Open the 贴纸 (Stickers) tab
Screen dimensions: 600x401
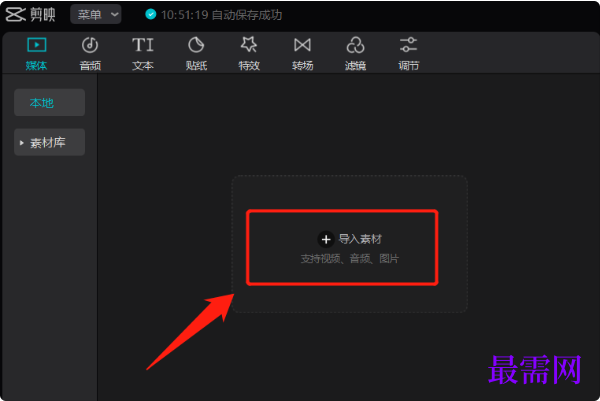tap(196, 54)
